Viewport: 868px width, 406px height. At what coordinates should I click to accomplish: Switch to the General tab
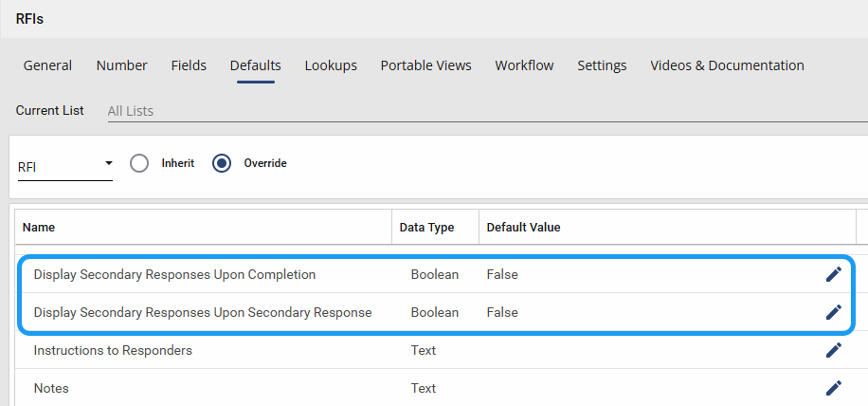[x=47, y=65]
